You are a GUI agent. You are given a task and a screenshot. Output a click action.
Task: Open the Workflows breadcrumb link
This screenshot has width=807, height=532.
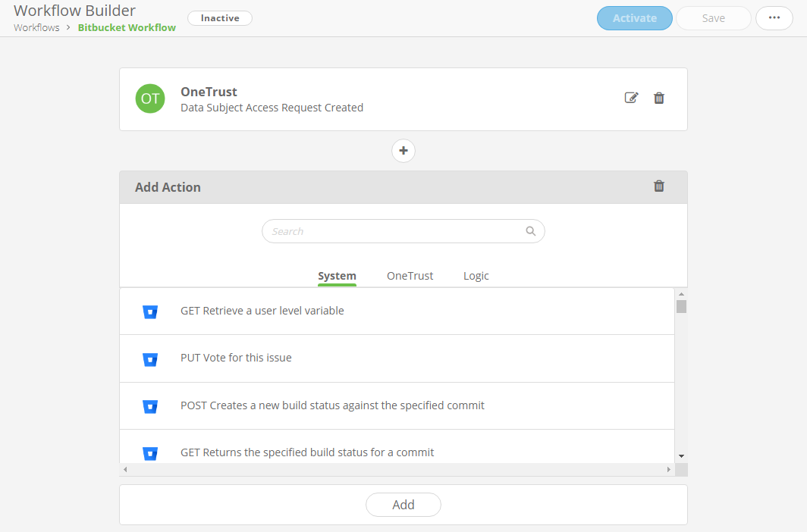36,27
